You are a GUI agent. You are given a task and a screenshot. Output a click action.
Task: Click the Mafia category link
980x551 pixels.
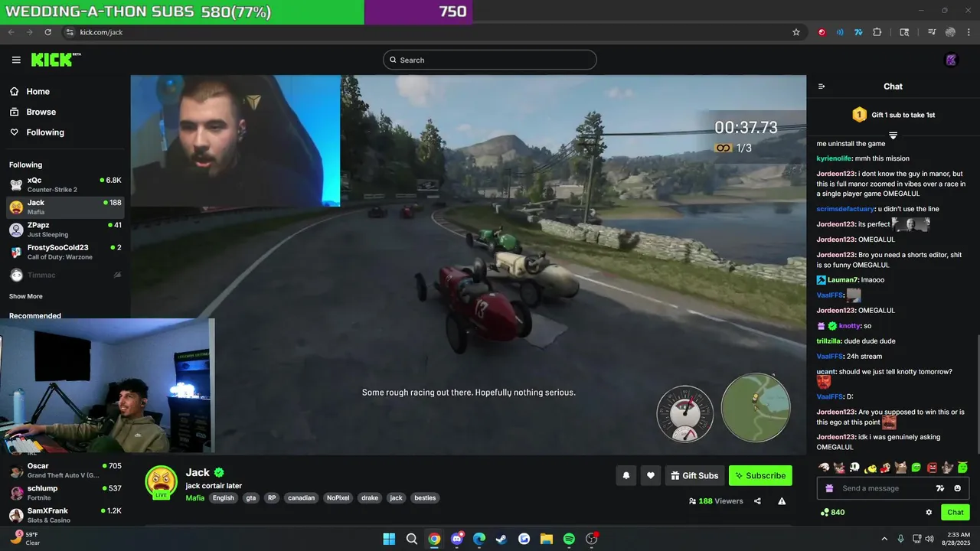coord(194,497)
